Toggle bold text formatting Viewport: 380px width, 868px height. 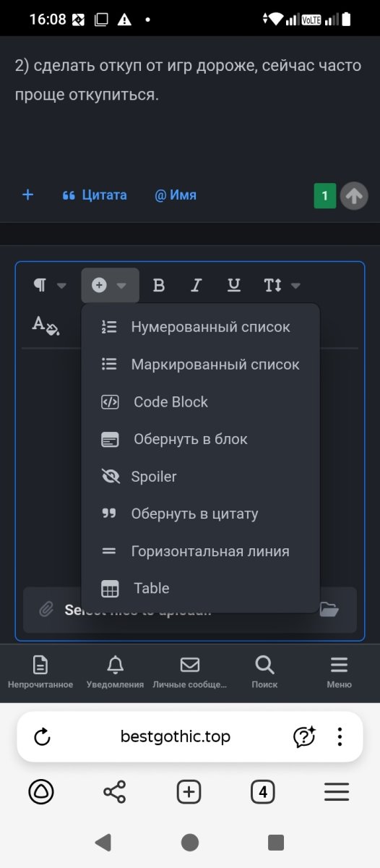(x=159, y=285)
